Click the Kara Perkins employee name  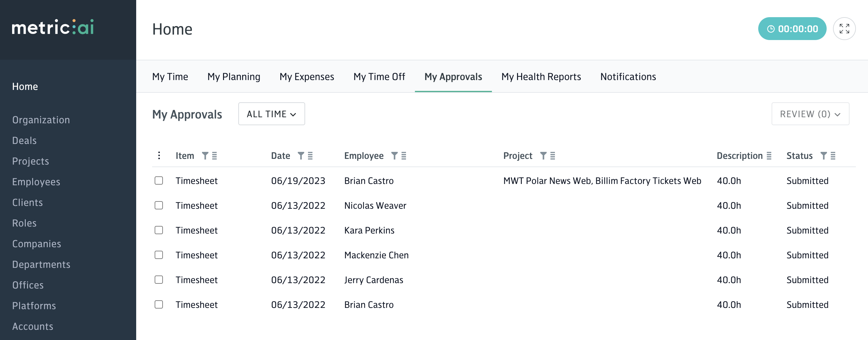(369, 230)
